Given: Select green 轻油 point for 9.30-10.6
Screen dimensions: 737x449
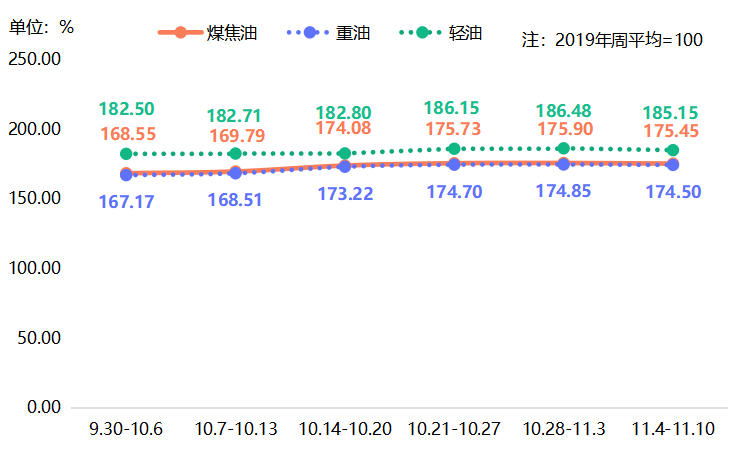Looking at the screenshot, I should [126, 154].
